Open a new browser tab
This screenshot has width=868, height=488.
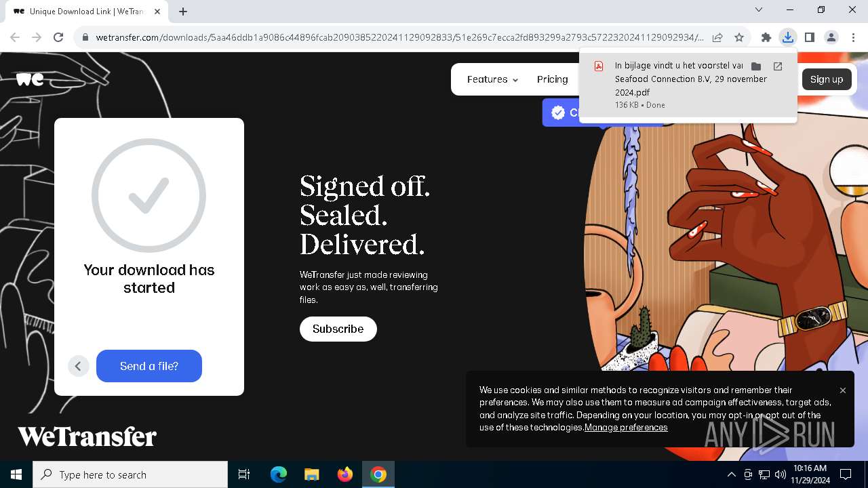click(x=183, y=11)
